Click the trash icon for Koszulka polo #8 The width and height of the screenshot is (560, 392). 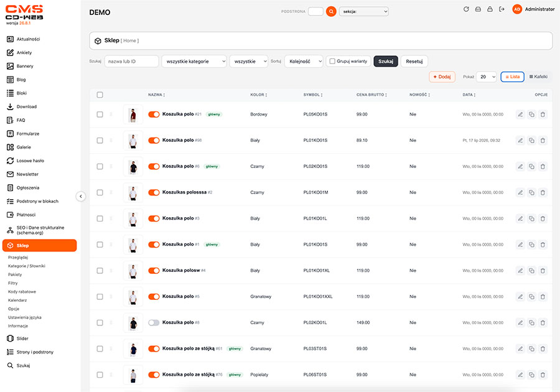[x=543, y=323]
